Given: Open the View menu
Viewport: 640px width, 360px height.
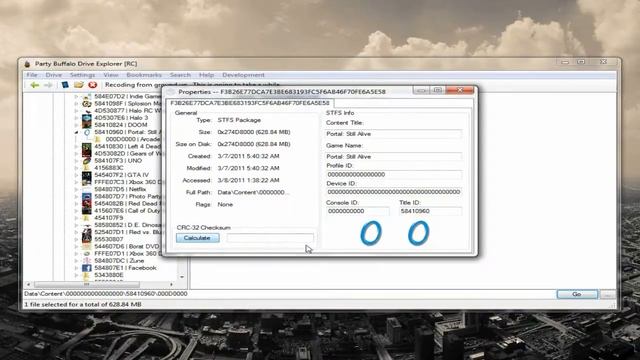Looking at the screenshot, I should 111,75.
